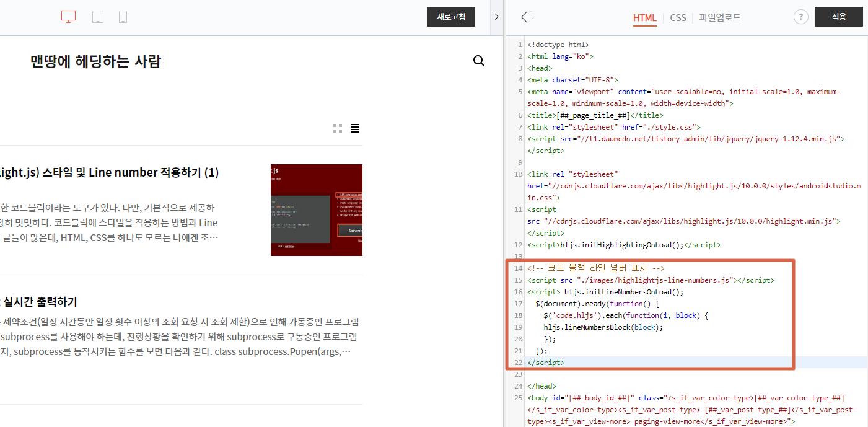
Task: Open post titled 실시간 출력하기
Action: pyautogui.click(x=40, y=302)
